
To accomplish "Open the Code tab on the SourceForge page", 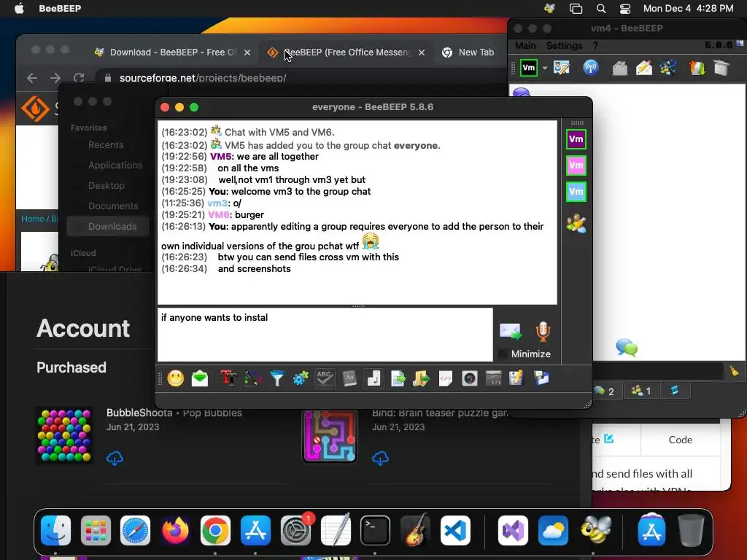I will (681, 440).
